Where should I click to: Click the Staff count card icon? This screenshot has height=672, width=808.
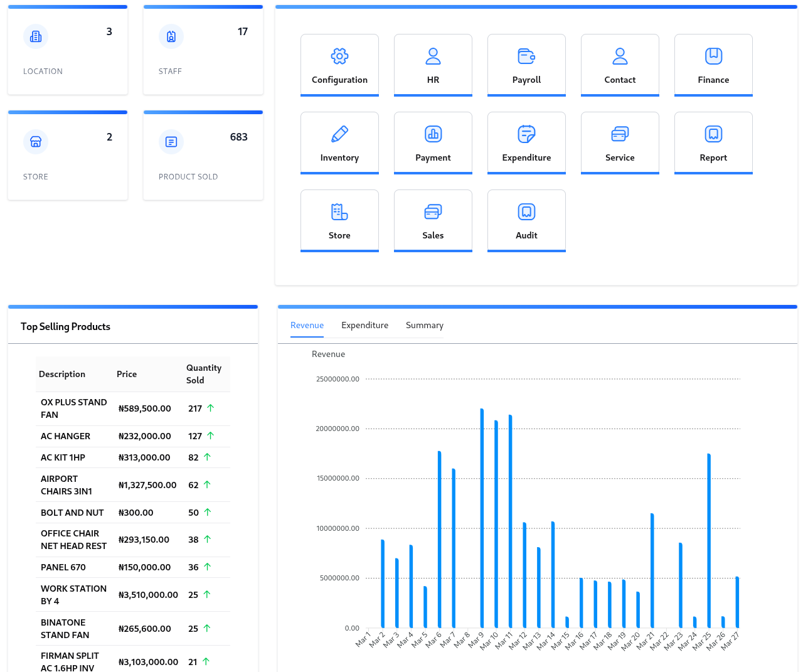[171, 36]
